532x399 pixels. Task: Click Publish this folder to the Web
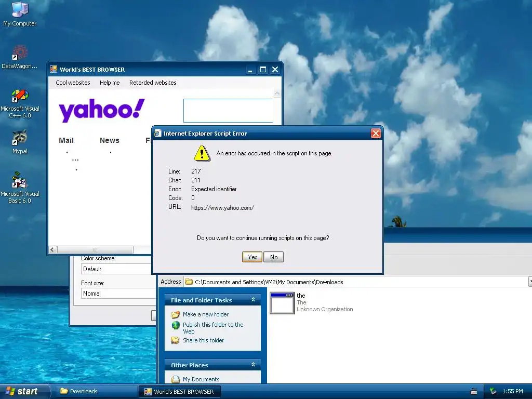[x=213, y=328]
